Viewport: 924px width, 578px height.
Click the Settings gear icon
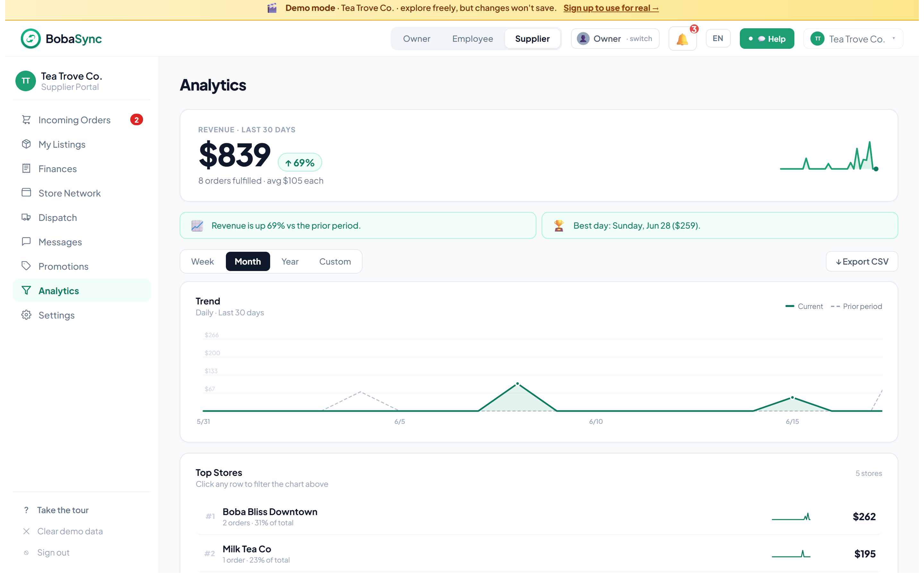(x=26, y=315)
